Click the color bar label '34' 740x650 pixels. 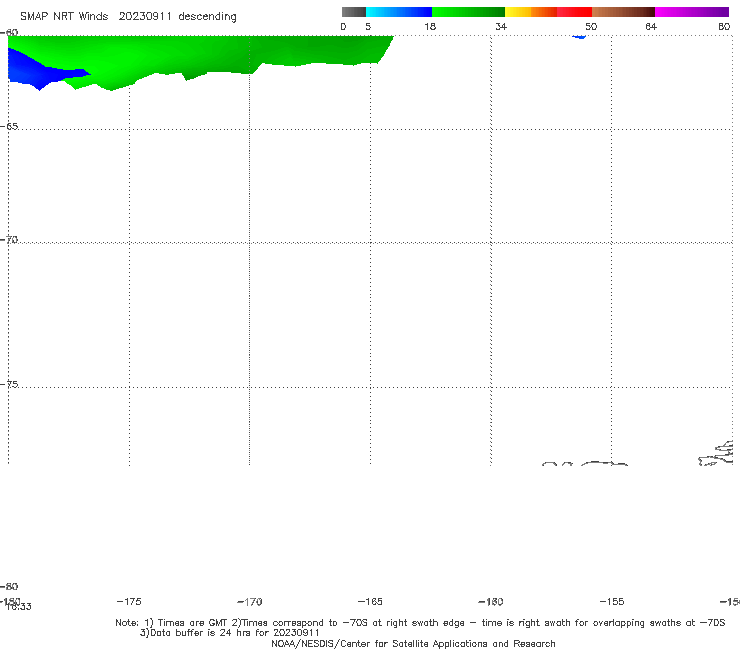pos(501,26)
